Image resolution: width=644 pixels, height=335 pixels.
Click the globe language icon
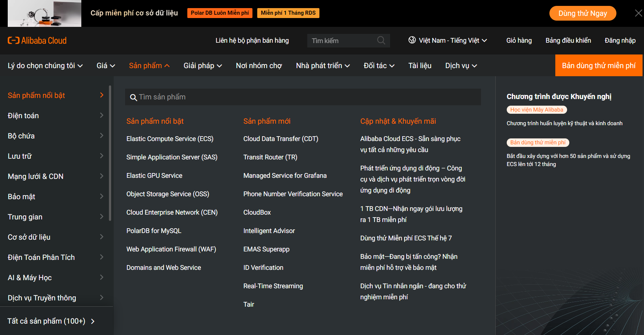(412, 40)
